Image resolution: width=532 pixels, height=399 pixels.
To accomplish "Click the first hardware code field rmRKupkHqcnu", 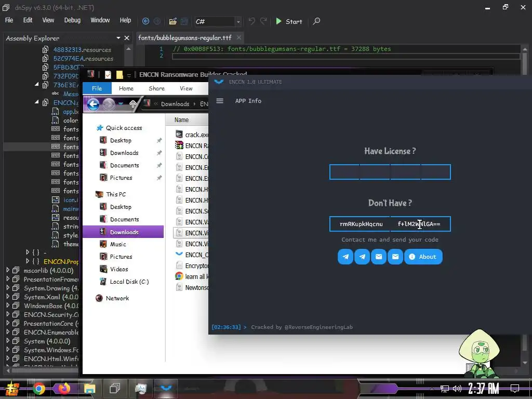I will pyautogui.click(x=360, y=224).
